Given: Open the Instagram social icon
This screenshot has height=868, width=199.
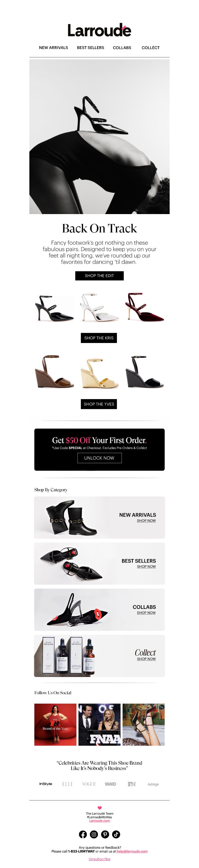Looking at the screenshot, I should [94, 834].
